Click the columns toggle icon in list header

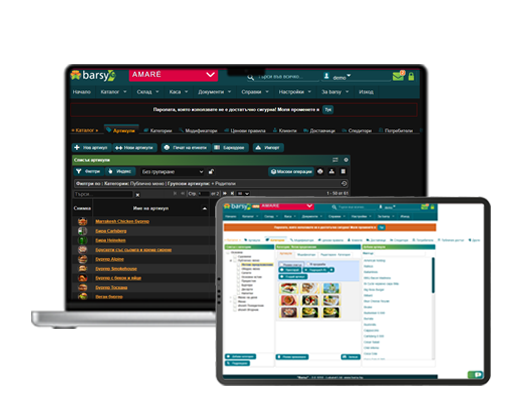pyautogui.click(x=335, y=160)
